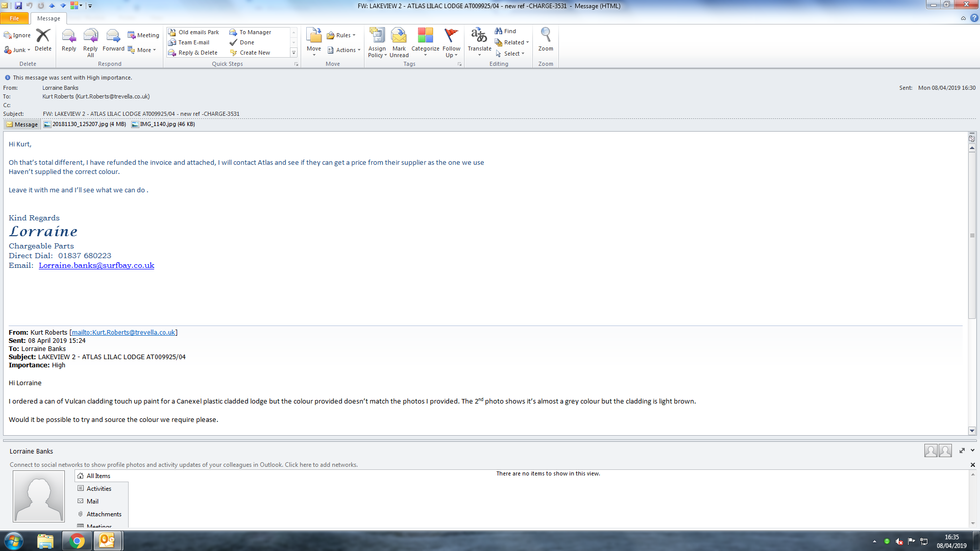The image size is (980, 551).
Task: Click the message body scrollbar down arrow
Action: tap(972, 431)
